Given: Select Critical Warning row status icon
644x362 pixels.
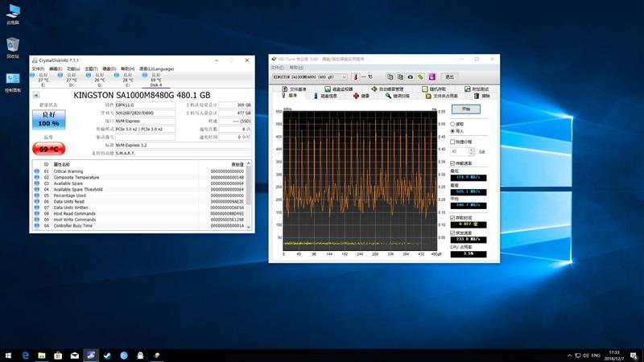Looking at the screenshot, I should click(x=37, y=171).
